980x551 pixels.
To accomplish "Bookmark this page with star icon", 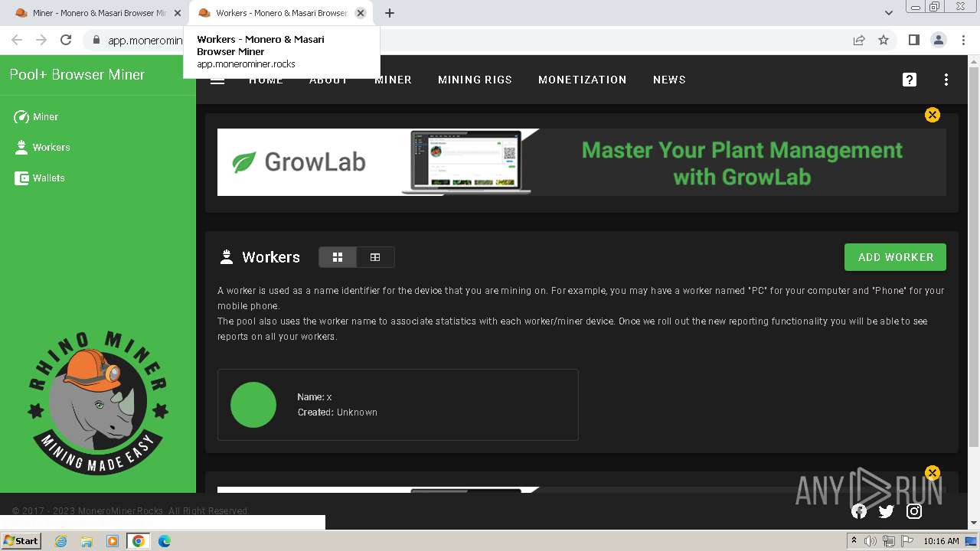I will [884, 40].
